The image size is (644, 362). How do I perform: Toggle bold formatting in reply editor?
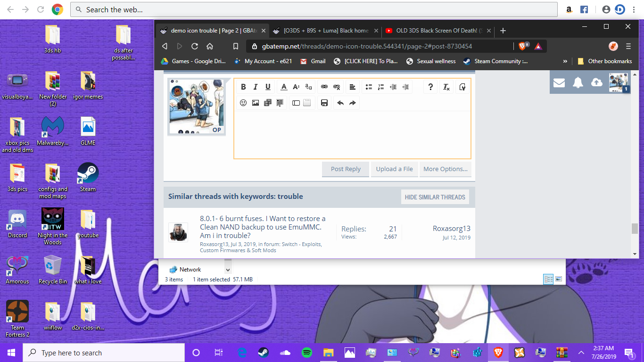[243, 87]
